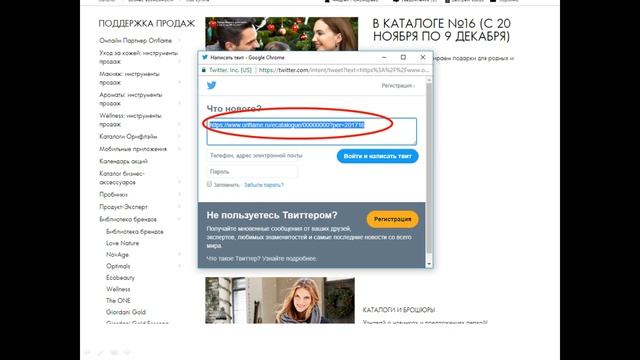The width and height of the screenshot is (640, 360).
Task: Open Продукт-Эксперт sidebar item
Action: click(123, 207)
